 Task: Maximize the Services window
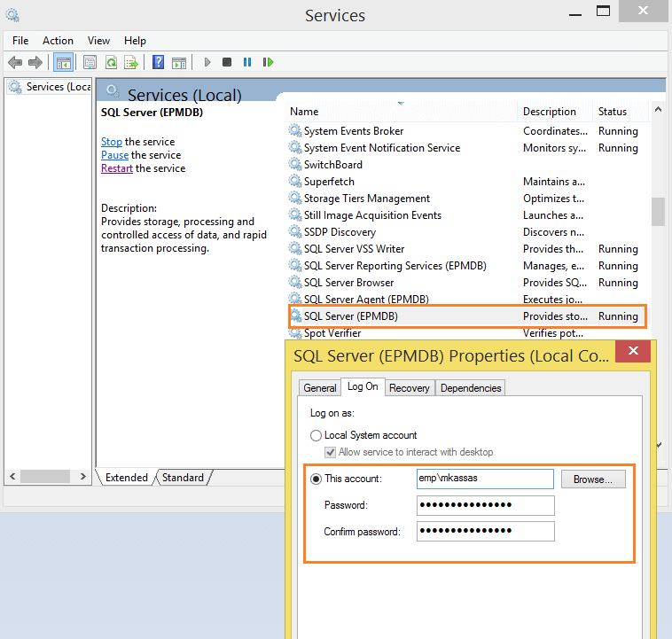604,12
